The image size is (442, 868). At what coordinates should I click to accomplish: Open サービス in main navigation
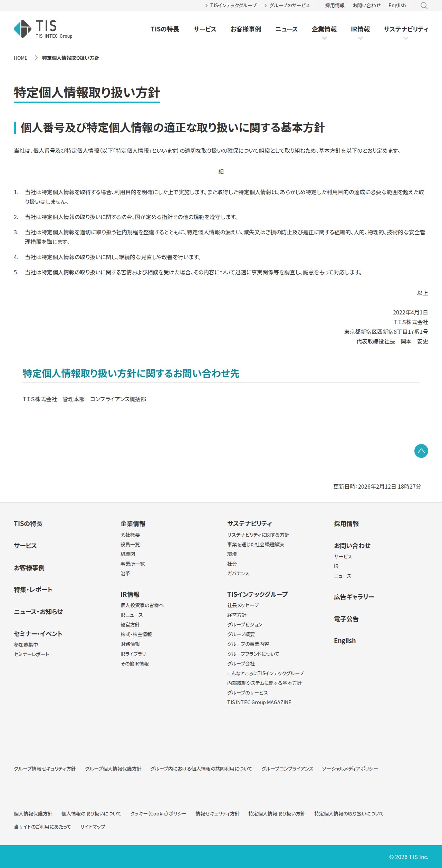click(205, 29)
